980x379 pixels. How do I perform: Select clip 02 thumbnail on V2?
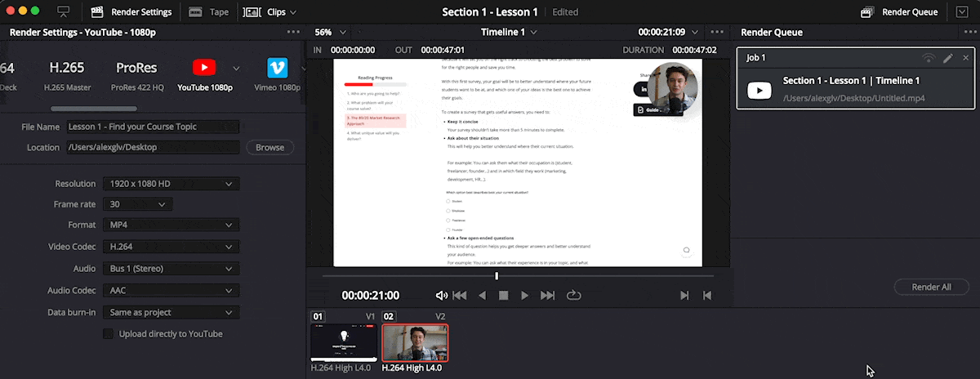pyautogui.click(x=415, y=342)
